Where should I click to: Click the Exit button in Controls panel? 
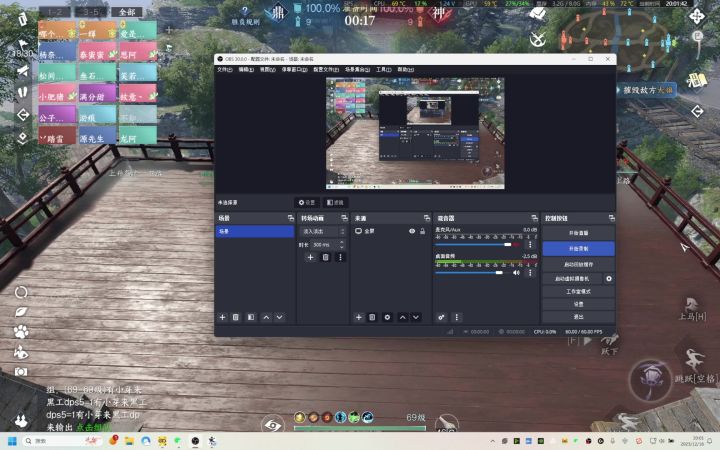[578, 317]
